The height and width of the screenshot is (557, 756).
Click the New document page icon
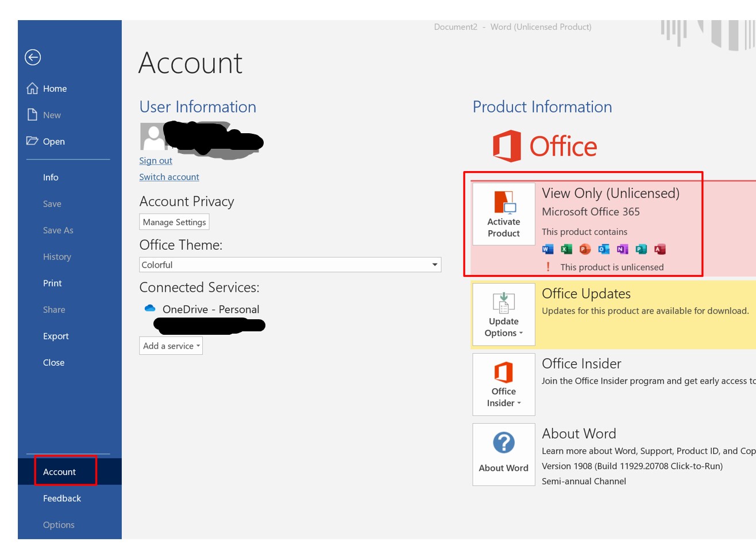click(x=32, y=114)
